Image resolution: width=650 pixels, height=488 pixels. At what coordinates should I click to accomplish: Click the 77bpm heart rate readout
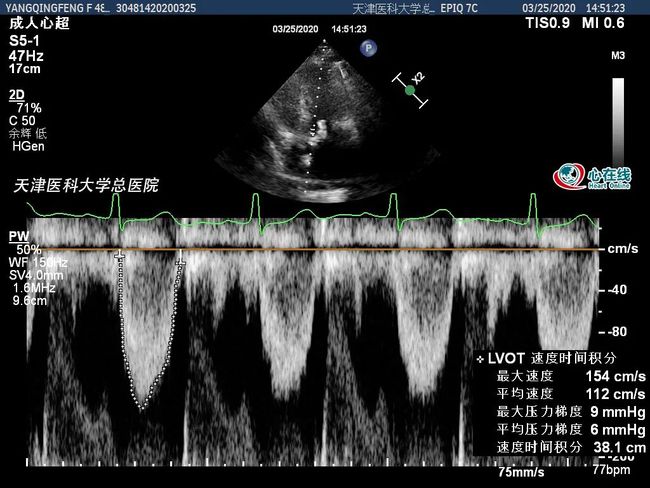point(611,470)
